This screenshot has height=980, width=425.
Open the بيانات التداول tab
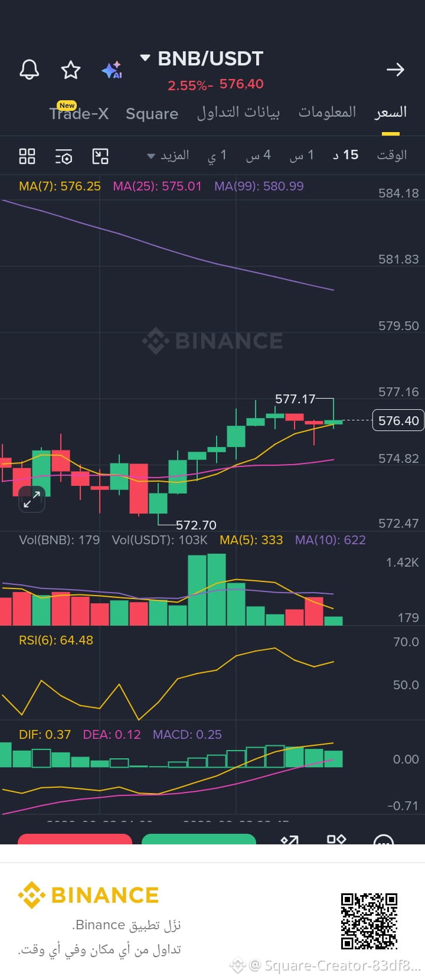click(238, 113)
